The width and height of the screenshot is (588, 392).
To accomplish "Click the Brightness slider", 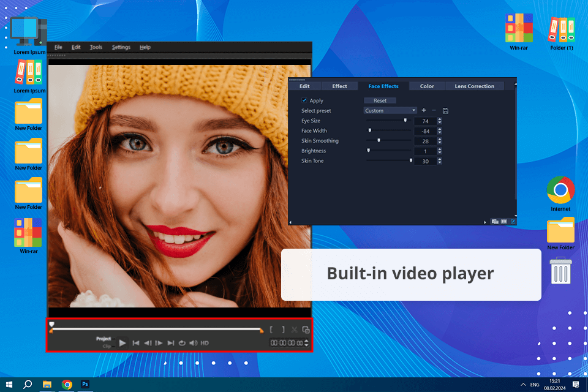I will [389, 150].
